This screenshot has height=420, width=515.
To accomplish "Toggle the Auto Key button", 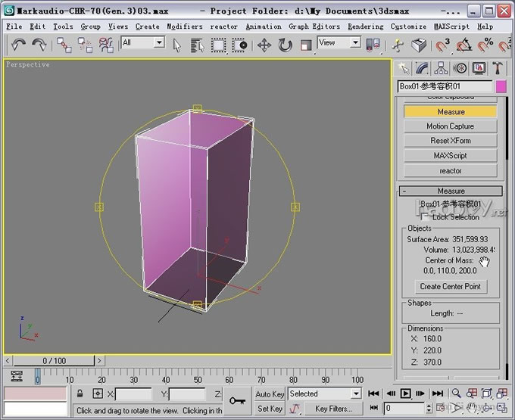I will [x=270, y=394].
